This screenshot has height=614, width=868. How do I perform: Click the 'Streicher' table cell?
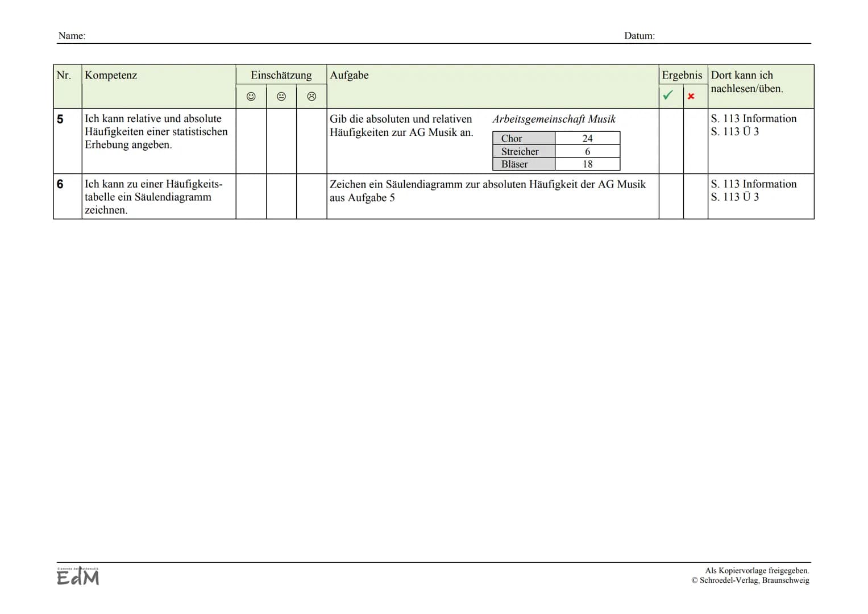click(524, 151)
